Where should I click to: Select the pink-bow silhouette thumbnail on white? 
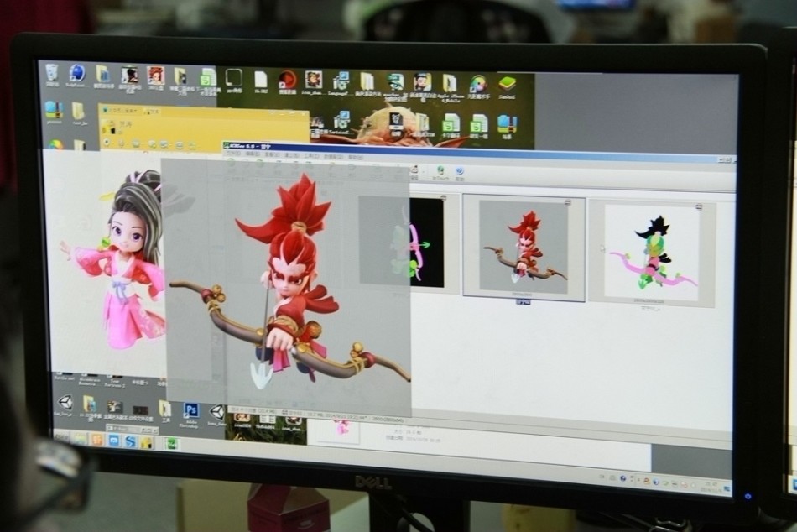652,253
